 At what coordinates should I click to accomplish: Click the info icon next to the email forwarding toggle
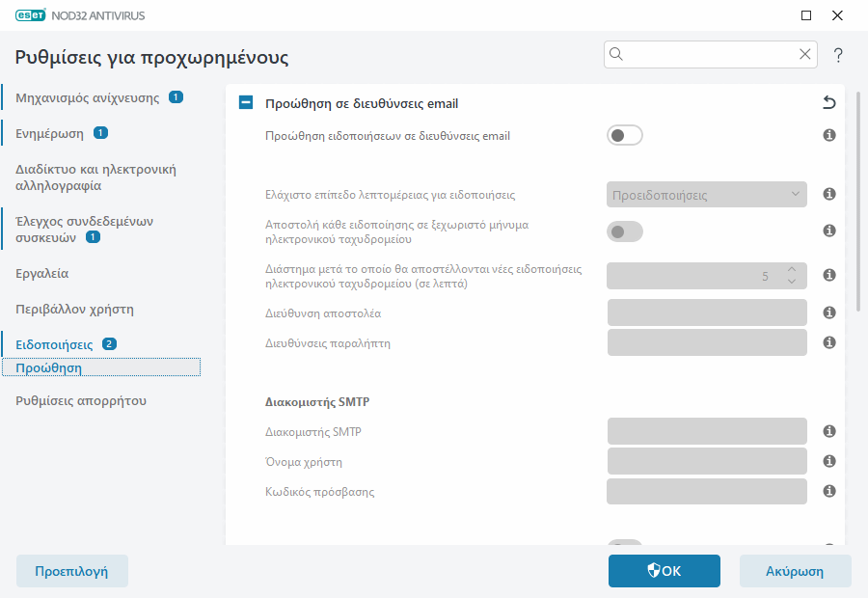tap(828, 135)
